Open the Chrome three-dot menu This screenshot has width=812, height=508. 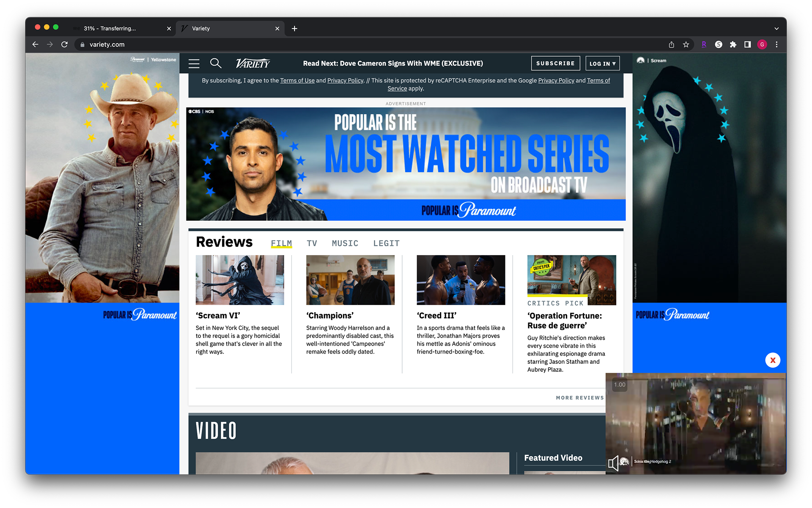pyautogui.click(x=776, y=44)
